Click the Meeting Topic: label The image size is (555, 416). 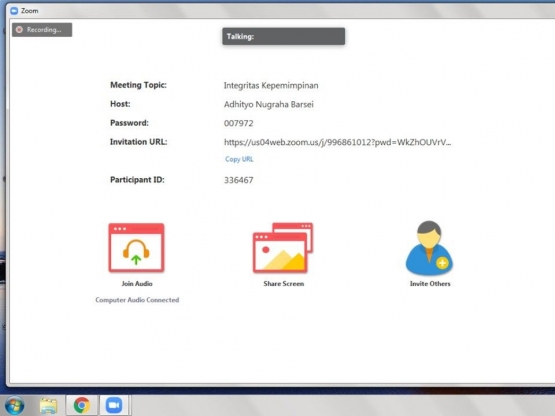[x=138, y=85]
